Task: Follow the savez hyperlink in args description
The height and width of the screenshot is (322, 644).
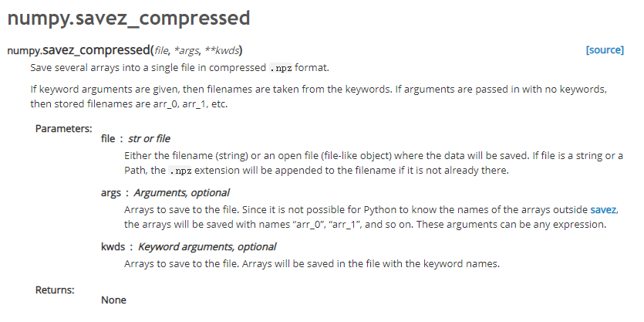Action: pos(604,210)
